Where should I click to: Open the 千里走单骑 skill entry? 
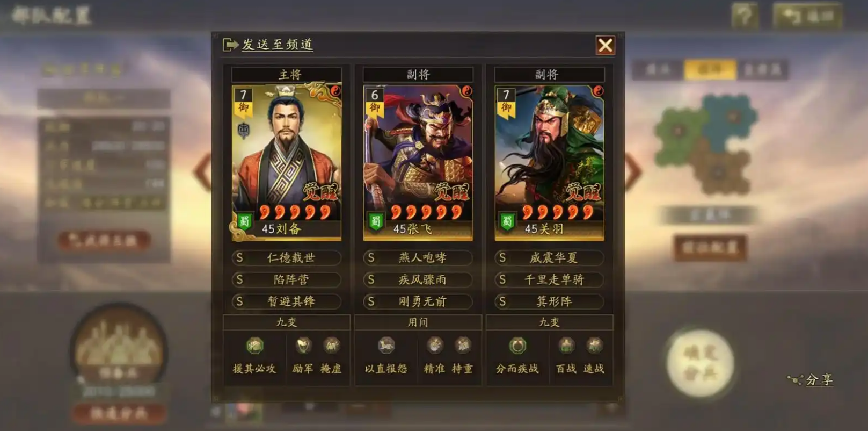549,279
